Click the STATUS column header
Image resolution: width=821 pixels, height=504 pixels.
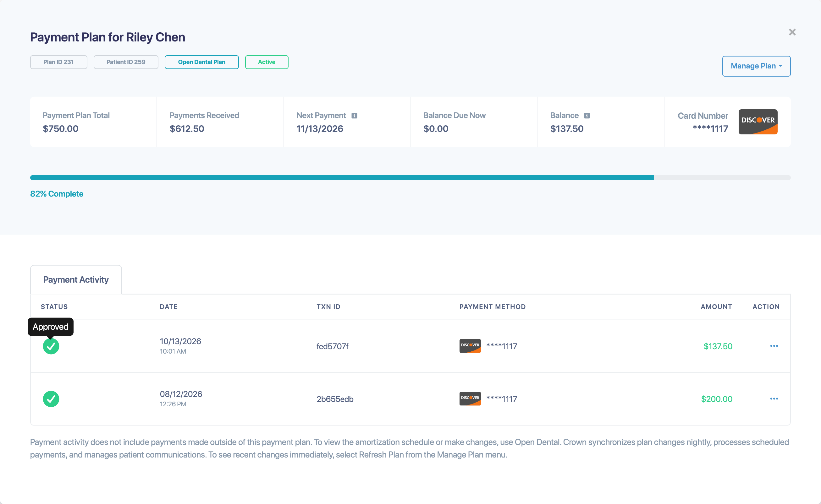click(x=54, y=307)
